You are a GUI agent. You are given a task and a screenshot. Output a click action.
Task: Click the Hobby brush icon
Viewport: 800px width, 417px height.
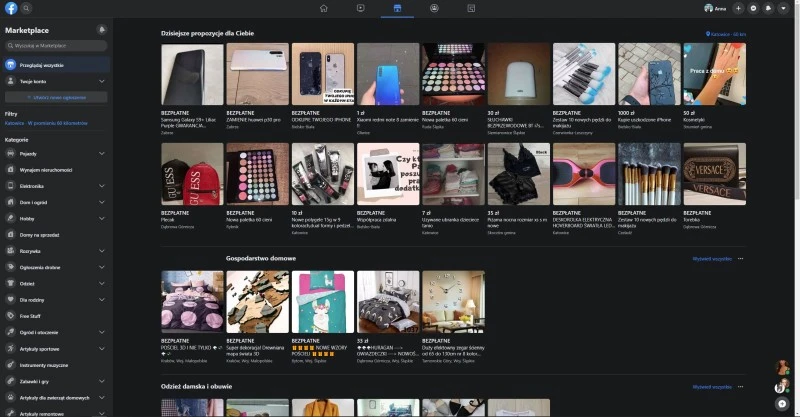(x=10, y=218)
